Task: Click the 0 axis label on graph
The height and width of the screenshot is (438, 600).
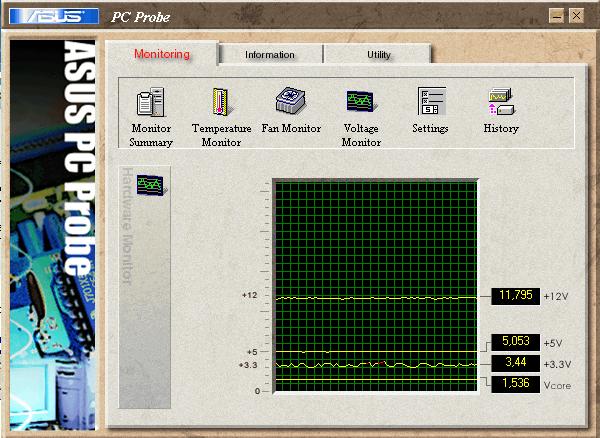Action: (x=257, y=391)
